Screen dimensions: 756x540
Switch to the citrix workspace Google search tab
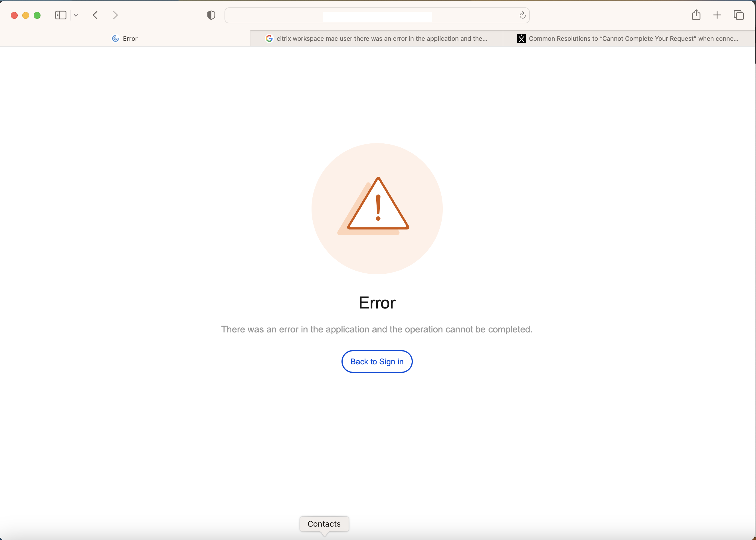377,38
